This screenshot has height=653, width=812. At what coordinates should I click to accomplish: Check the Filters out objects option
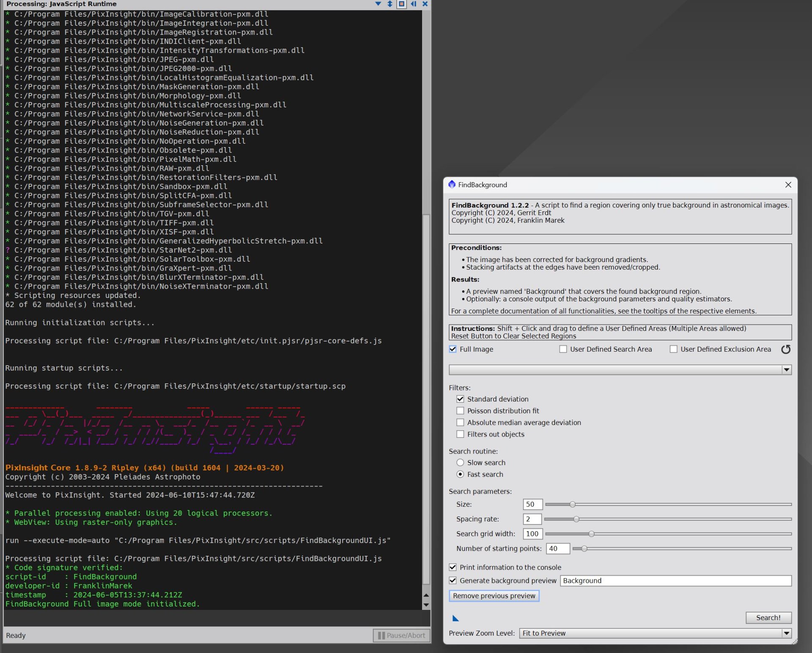[460, 434]
